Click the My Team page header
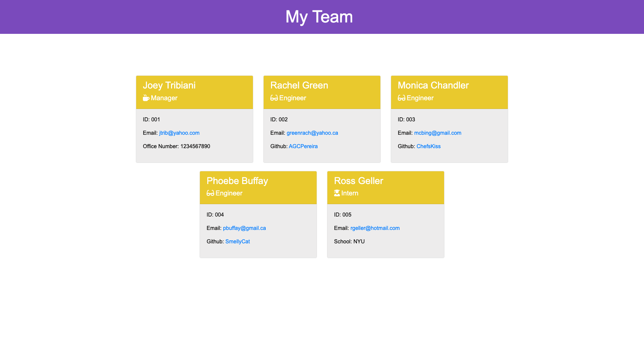Image resolution: width=644 pixels, height=362 pixels. point(319,17)
